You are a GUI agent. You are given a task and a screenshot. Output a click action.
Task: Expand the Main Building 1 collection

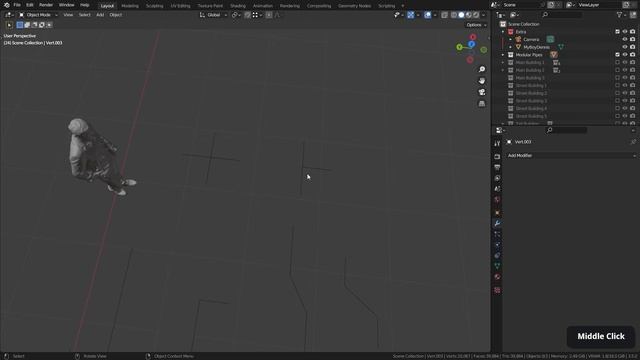tap(503, 62)
